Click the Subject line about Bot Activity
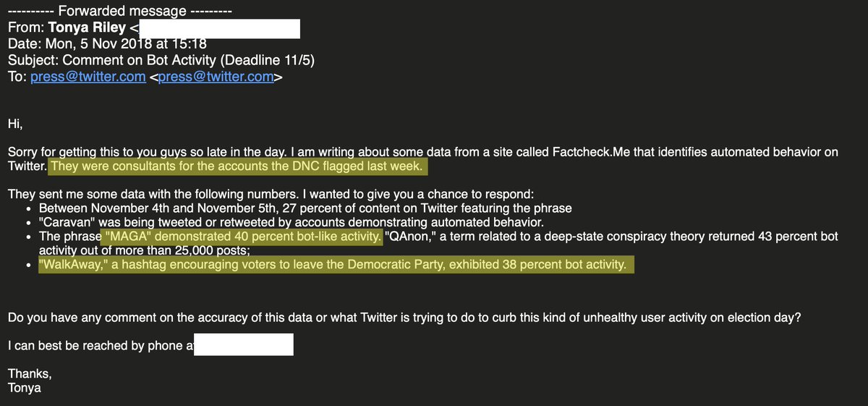Image resolution: width=868 pixels, height=406 pixels. (x=163, y=61)
